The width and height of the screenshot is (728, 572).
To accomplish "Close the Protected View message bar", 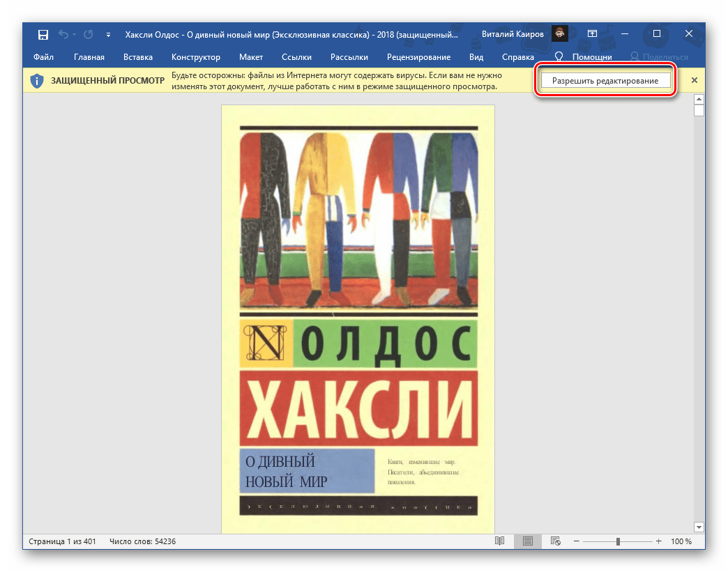I will (695, 80).
